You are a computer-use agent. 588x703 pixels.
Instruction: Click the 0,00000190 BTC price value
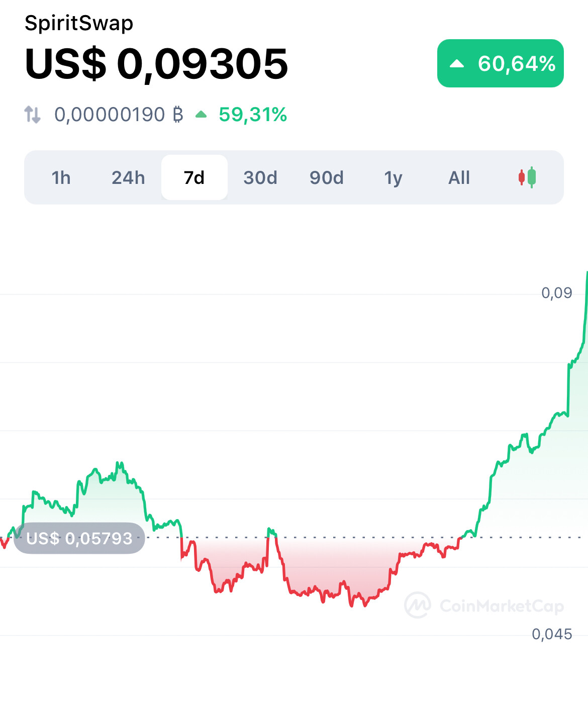(x=118, y=115)
